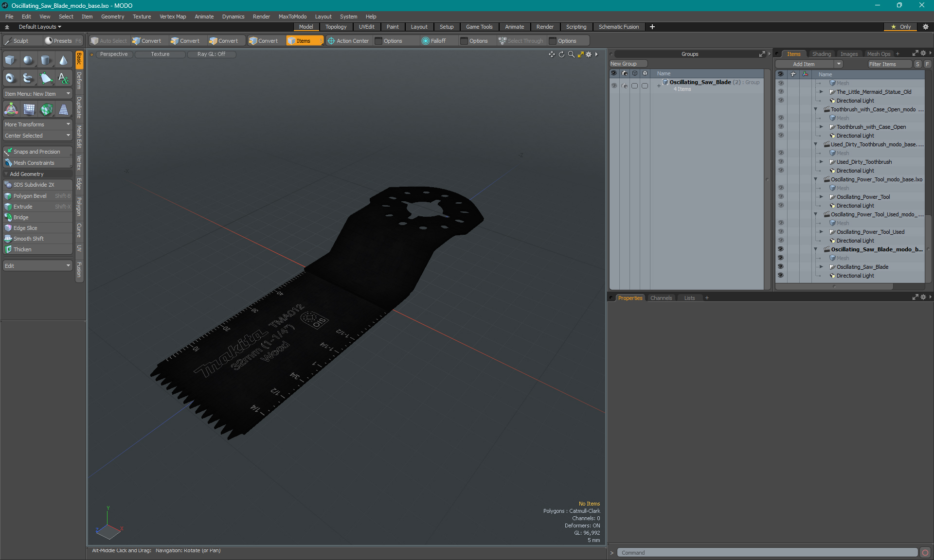Activate the Smooth Shift tool
Viewport: 934px width, 560px height.
point(38,239)
